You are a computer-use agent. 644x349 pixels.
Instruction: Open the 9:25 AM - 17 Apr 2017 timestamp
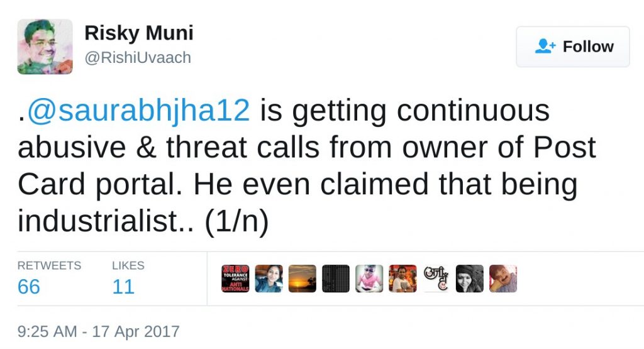pyautogui.click(x=98, y=331)
